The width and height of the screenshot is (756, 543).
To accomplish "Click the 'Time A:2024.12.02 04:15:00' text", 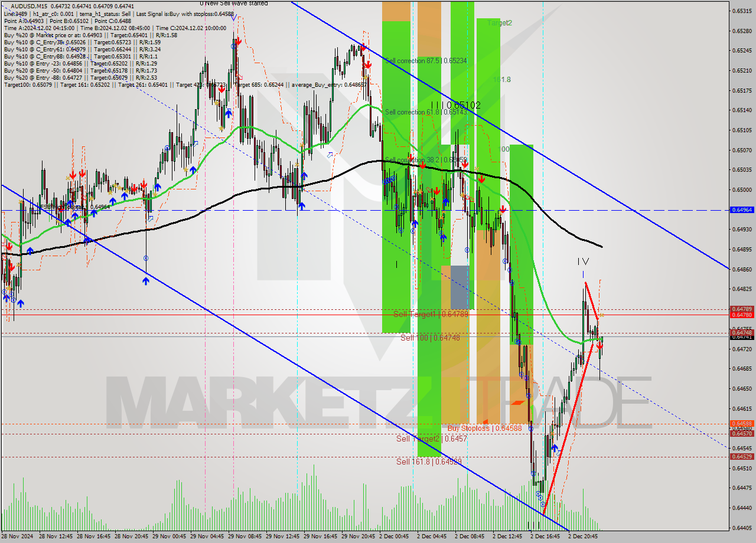I will pyautogui.click(x=39, y=28).
